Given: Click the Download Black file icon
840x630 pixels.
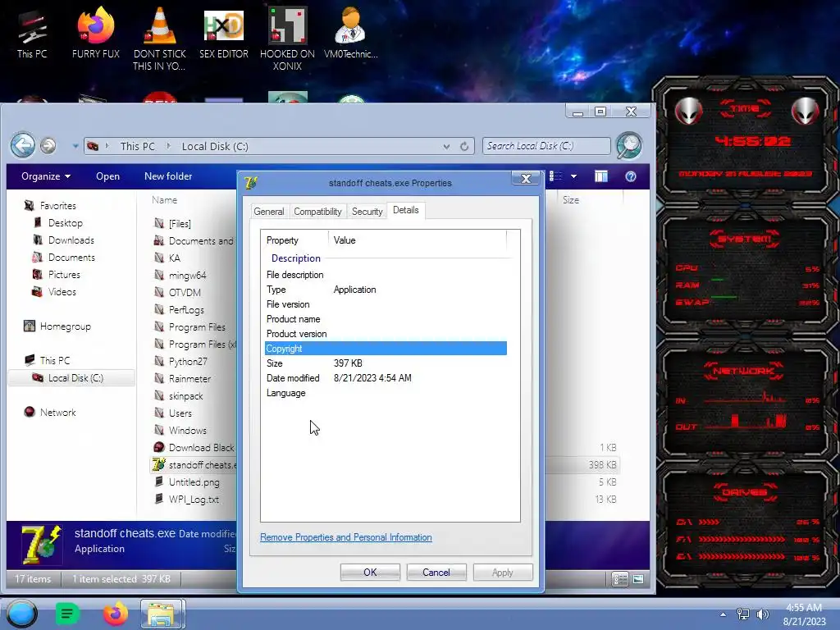Looking at the screenshot, I should click(158, 447).
